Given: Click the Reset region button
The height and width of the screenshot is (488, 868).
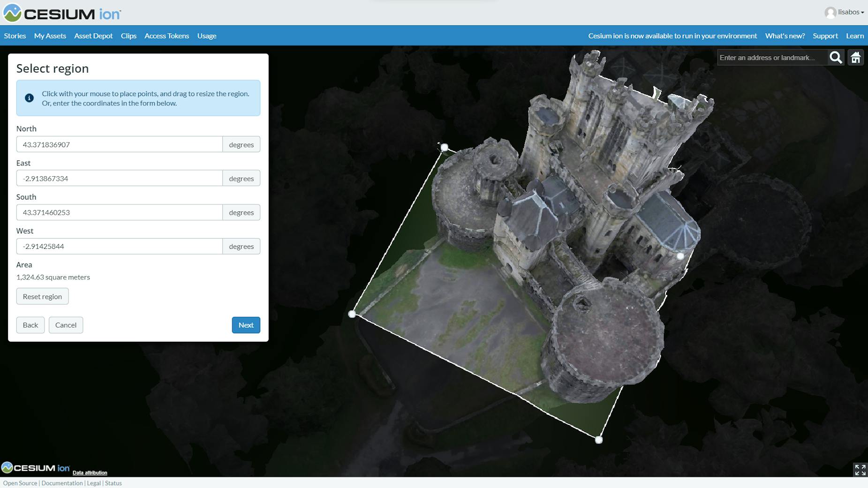Looking at the screenshot, I should [42, 296].
